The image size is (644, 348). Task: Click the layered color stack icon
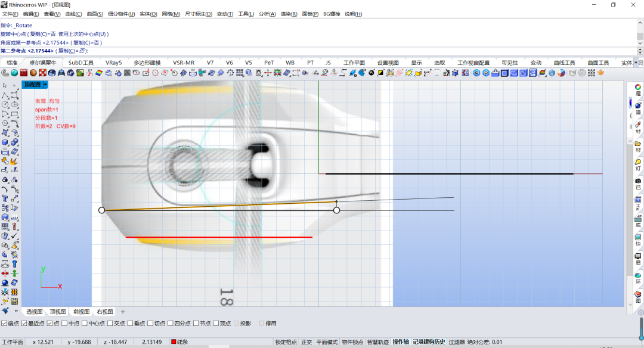(541, 73)
